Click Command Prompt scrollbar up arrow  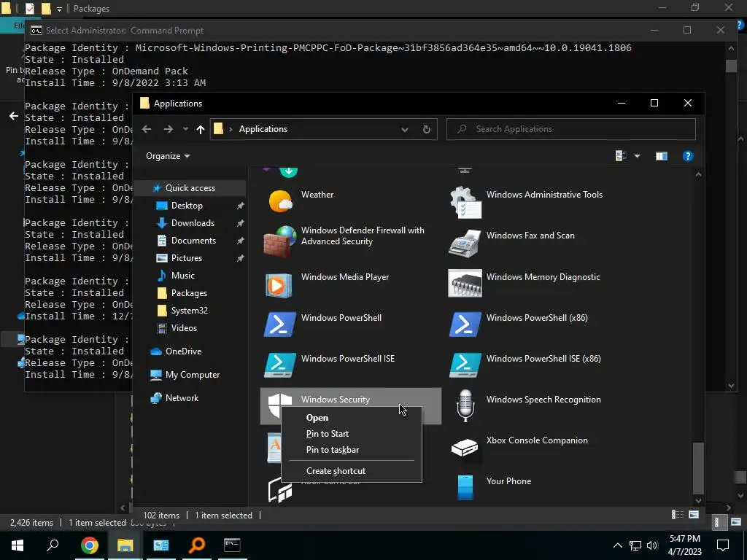point(731,48)
